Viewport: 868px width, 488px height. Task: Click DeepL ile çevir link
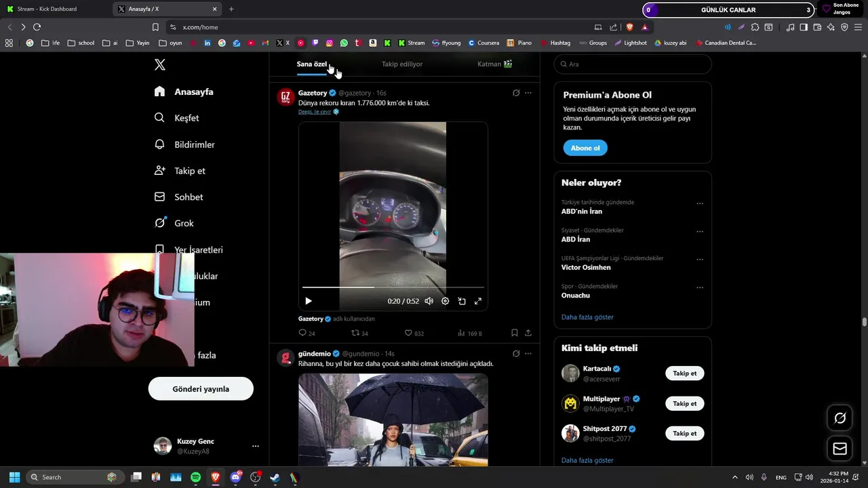[315, 112]
